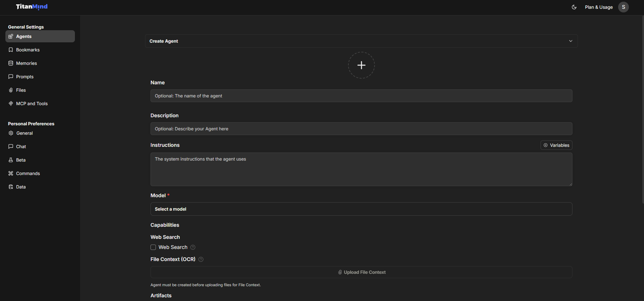644x301 pixels.
Task: Open the Select a model dropdown
Action: [361, 209]
